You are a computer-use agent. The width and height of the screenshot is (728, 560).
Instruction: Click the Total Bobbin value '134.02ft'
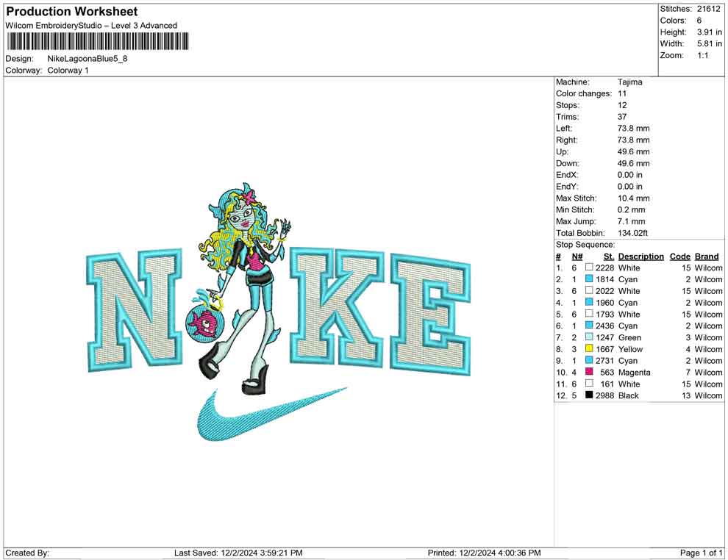[632, 233]
